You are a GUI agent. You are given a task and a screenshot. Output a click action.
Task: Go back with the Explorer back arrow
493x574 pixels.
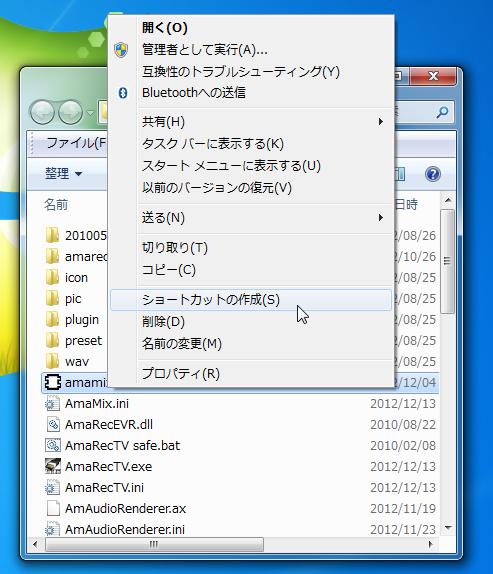click(42, 112)
